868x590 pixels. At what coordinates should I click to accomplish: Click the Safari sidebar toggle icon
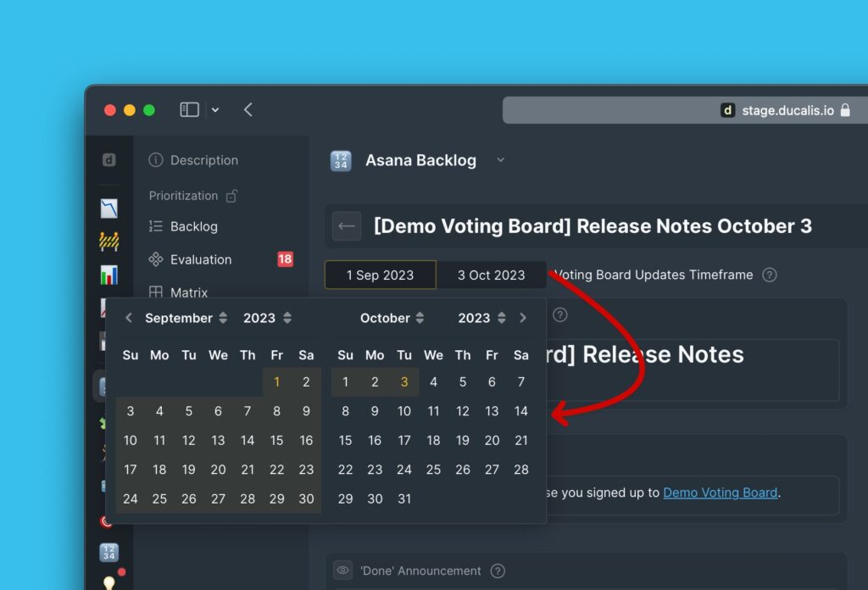click(190, 109)
